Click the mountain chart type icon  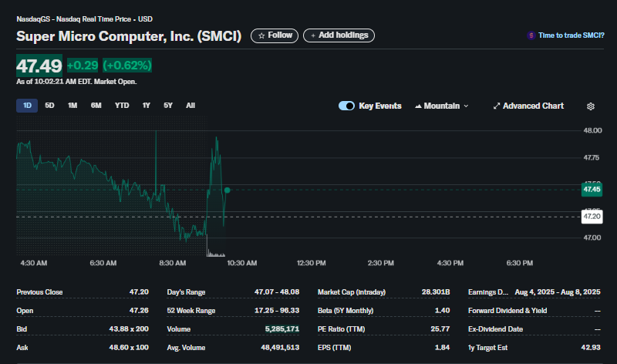click(418, 106)
